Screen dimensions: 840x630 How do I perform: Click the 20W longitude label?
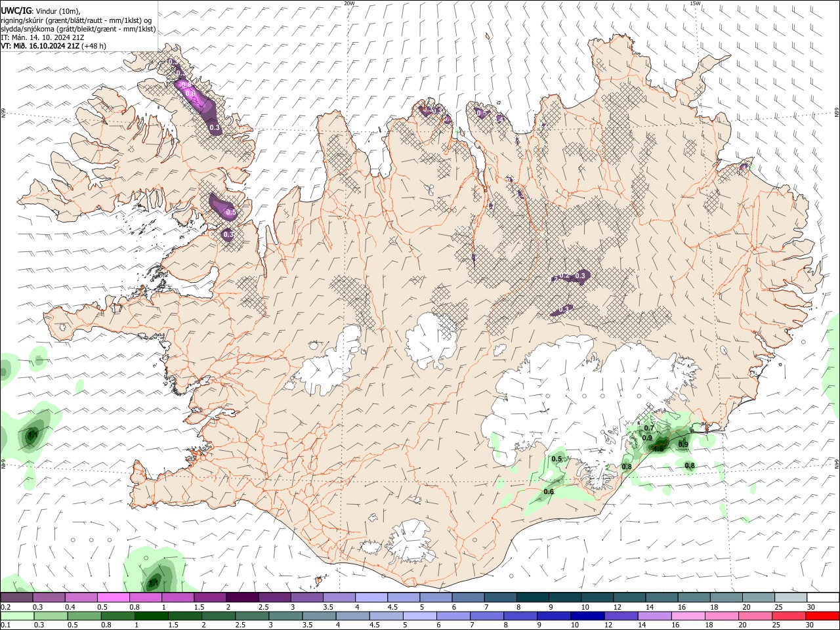click(x=349, y=3)
